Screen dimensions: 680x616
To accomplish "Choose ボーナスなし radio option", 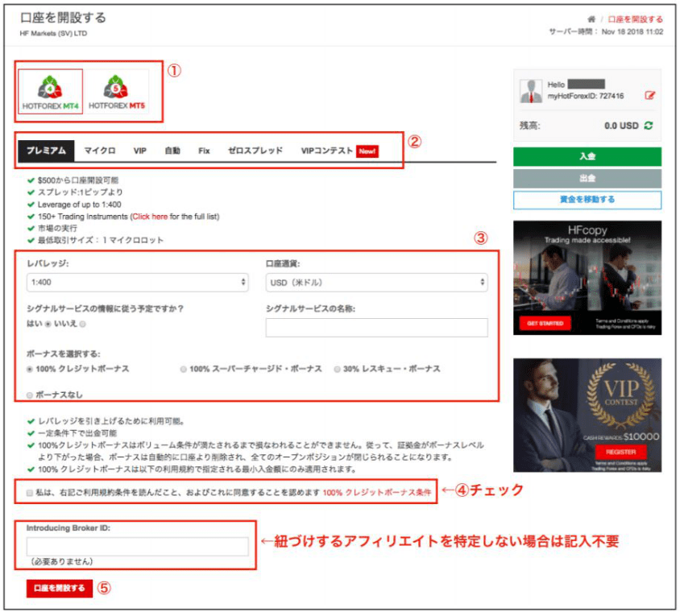I will click(31, 395).
